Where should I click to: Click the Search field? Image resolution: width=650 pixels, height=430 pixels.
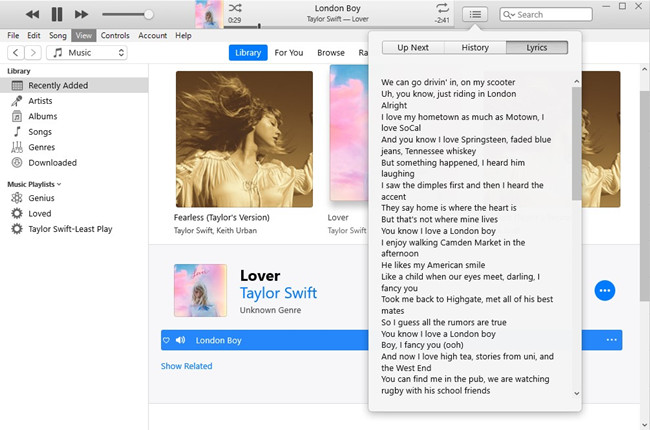546,15
